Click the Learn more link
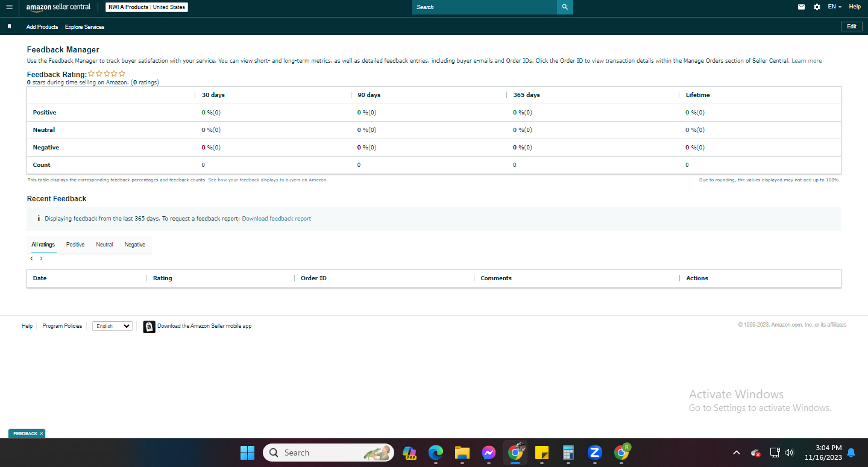 (807, 61)
